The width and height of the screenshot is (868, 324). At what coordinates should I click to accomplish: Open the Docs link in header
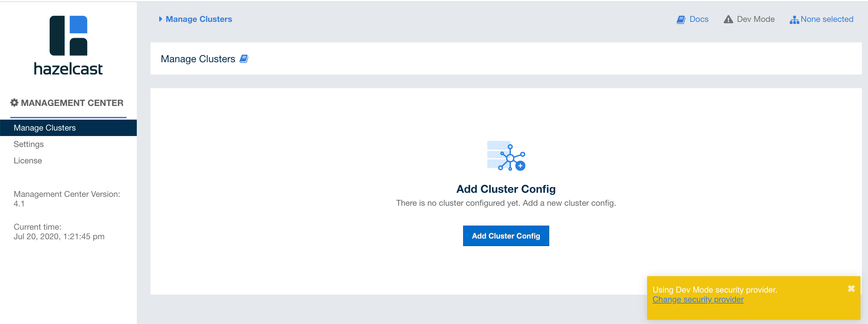tap(699, 19)
